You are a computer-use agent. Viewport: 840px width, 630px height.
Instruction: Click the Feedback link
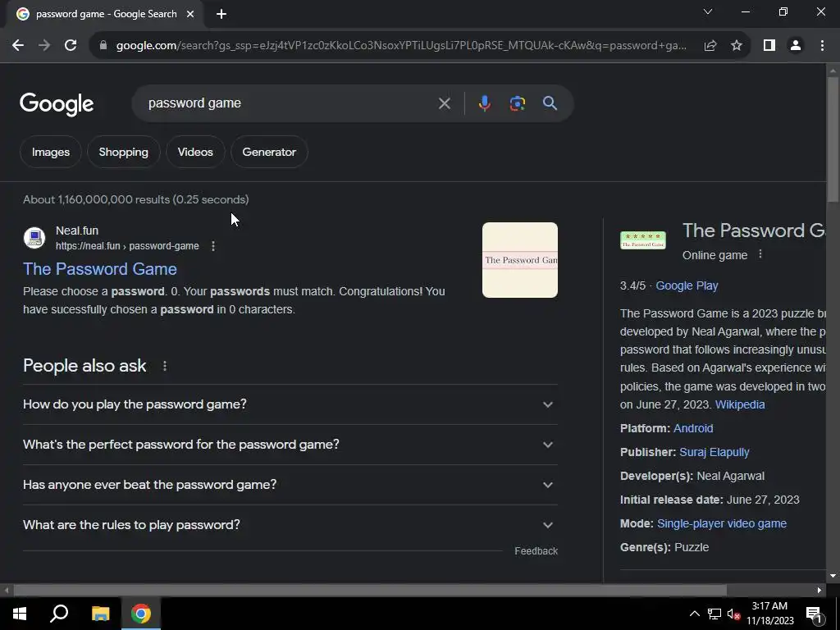coord(536,551)
